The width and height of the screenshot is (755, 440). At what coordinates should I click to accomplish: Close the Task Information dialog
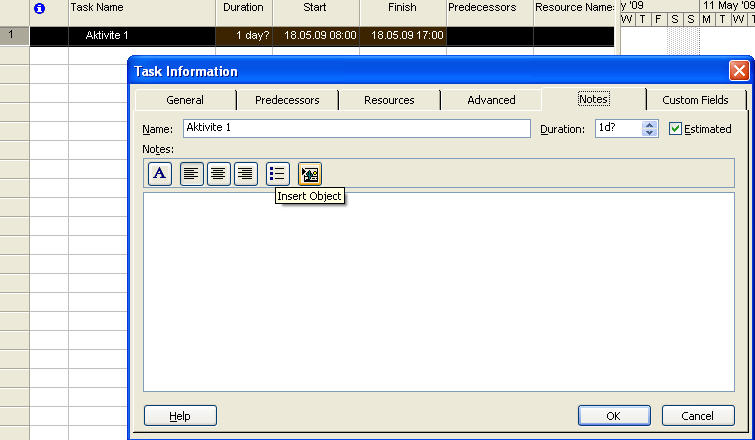(x=738, y=71)
